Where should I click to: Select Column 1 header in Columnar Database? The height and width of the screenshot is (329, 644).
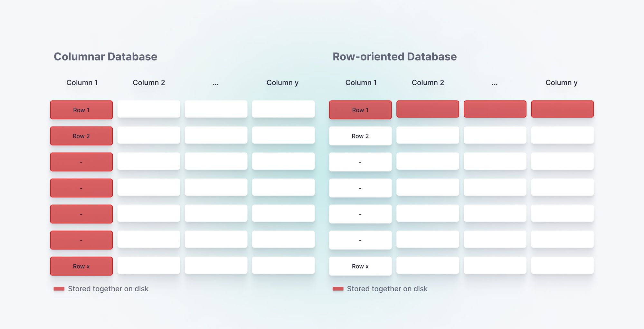[82, 83]
